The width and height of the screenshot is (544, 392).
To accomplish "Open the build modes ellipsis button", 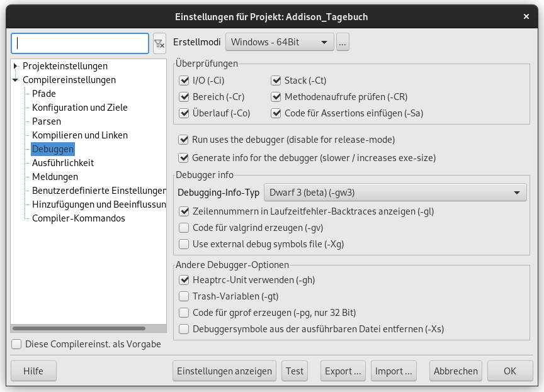I will (343, 42).
